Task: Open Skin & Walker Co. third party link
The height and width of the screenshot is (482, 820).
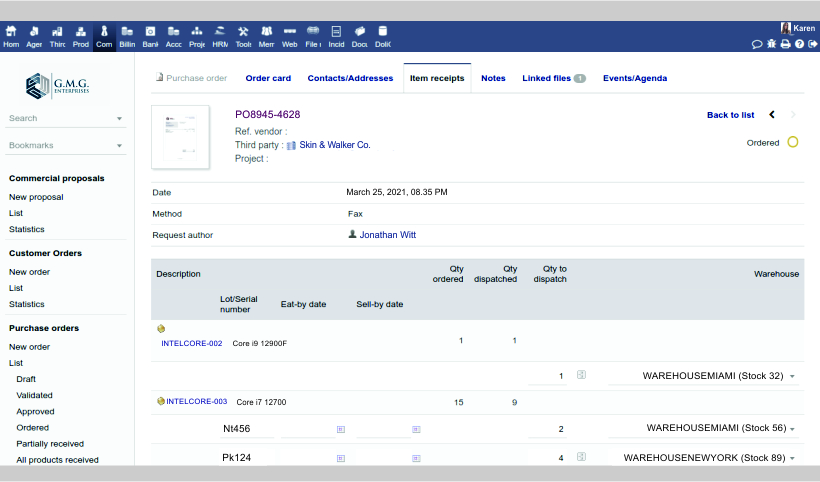Action: [335, 145]
